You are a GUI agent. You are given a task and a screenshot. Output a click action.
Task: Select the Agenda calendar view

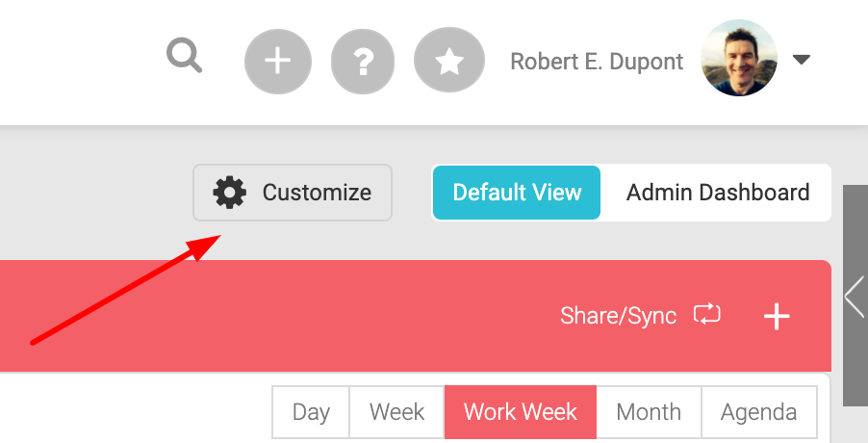point(759,412)
